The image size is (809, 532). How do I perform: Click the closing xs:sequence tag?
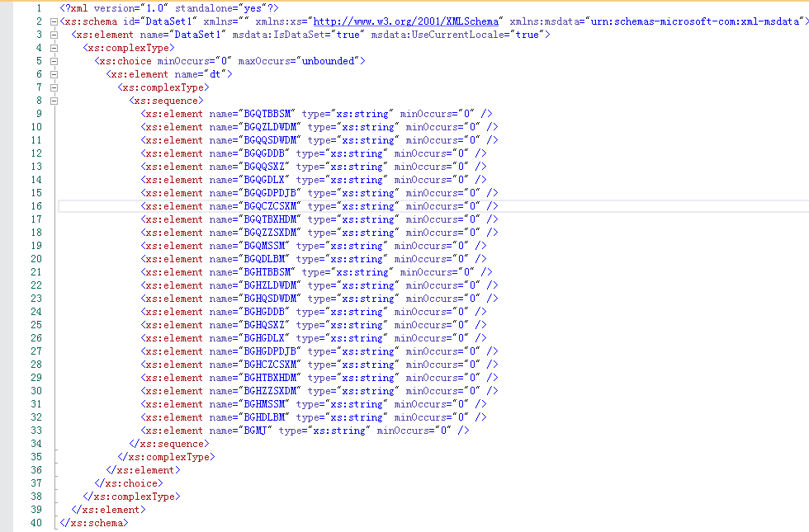tap(169, 444)
